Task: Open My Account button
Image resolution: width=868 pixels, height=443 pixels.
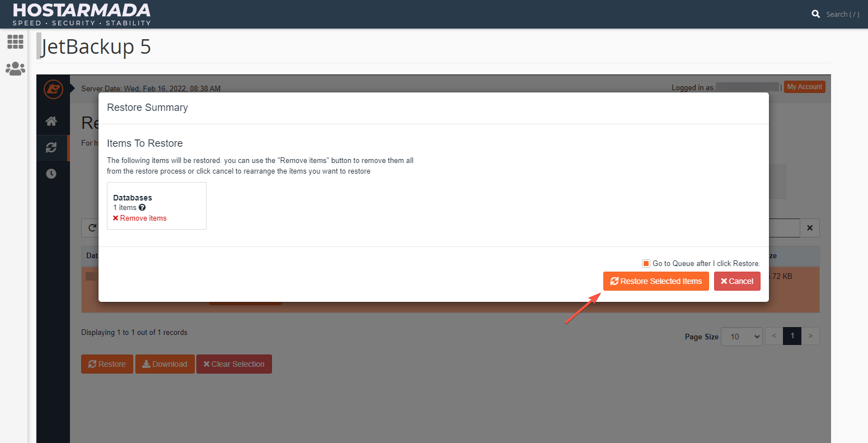Action: [804, 87]
